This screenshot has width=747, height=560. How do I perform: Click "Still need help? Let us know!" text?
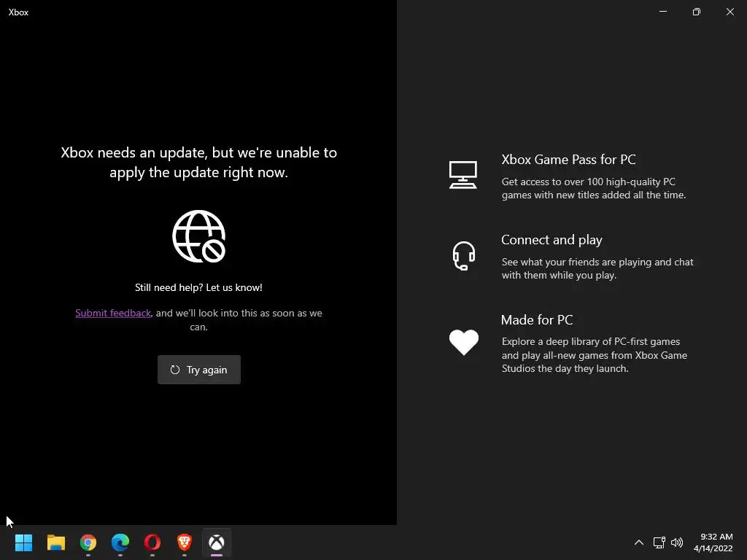(198, 287)
